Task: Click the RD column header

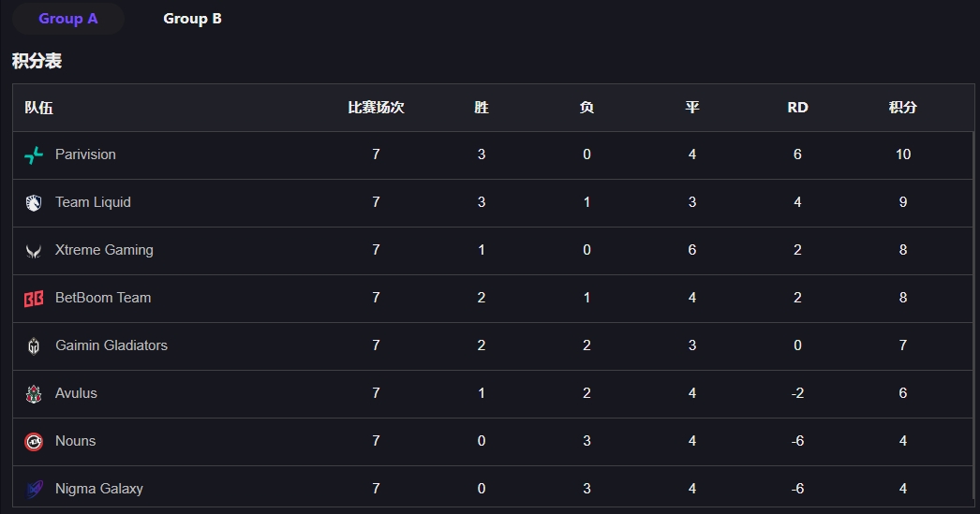Action: tap(797, 108)
